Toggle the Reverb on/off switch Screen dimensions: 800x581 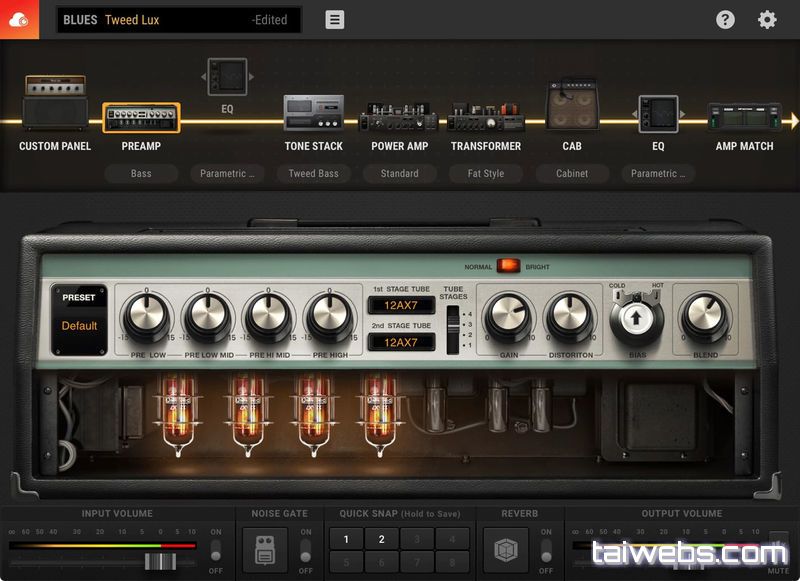point(546,551)
